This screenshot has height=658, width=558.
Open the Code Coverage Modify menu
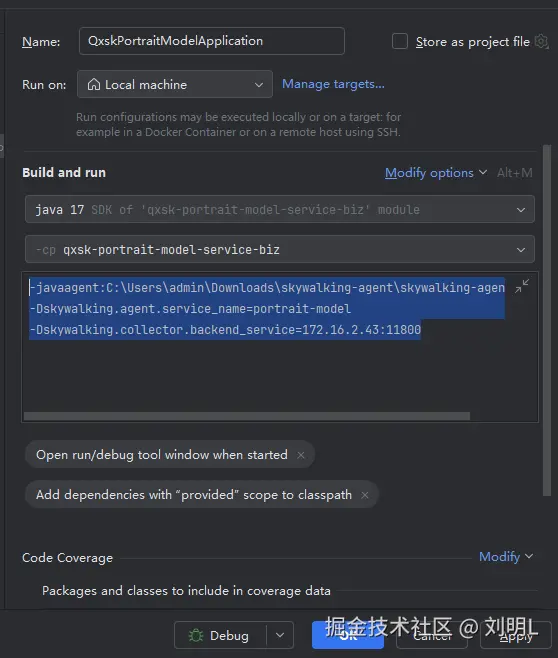click(506, 556)
